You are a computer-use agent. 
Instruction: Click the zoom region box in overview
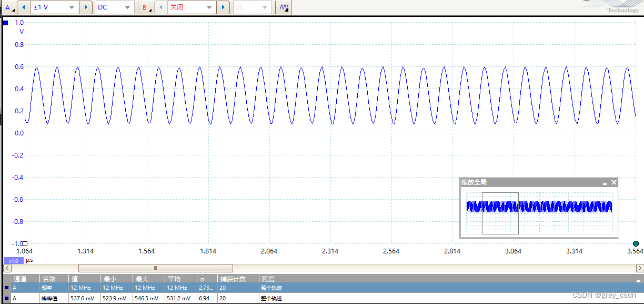click(500, 213)
